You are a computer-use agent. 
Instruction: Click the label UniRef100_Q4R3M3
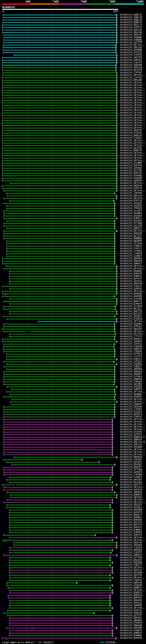131,180
